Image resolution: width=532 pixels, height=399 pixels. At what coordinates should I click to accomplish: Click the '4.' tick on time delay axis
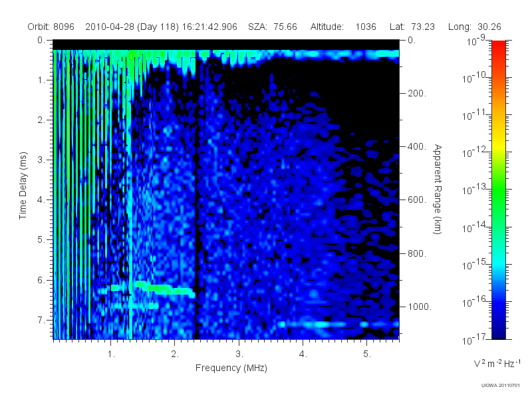[x=41, y=200]
